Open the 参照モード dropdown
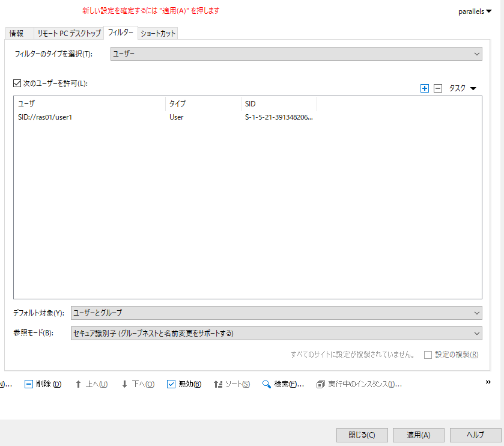The image size is (504, 446). pos(276,333)
